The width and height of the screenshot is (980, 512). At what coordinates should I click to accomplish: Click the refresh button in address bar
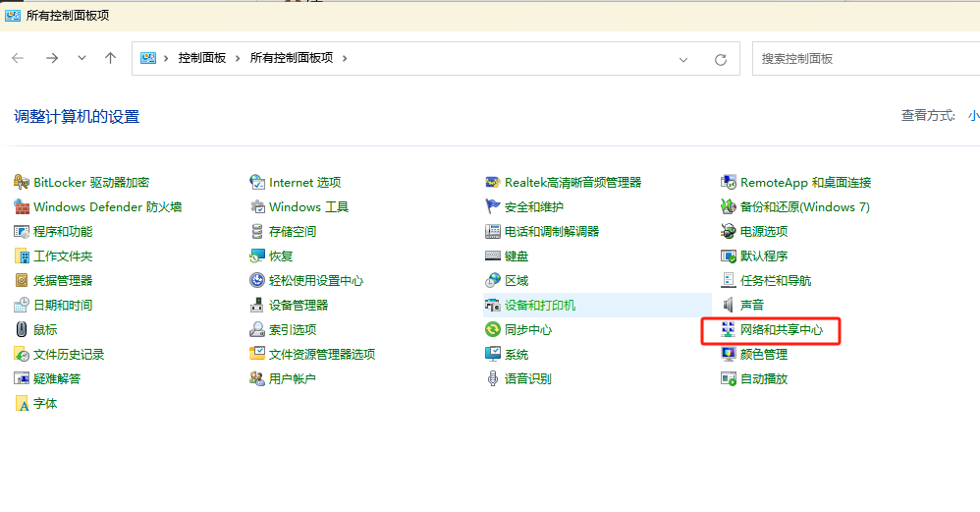point(721,59)
